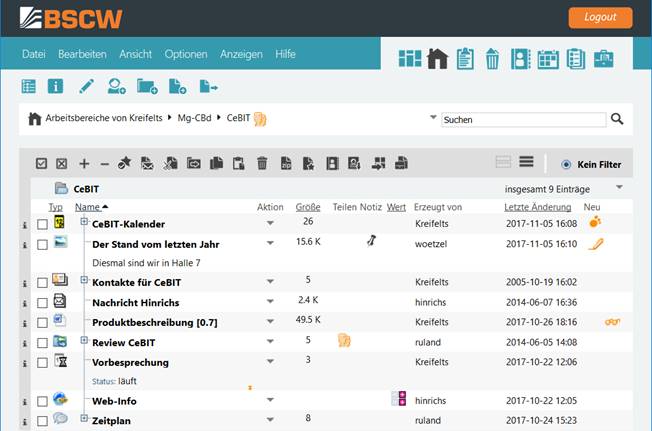Expand the Kontakte für CeBIT folder
Screen dimensions: 652x431
click(x=84, y=280)
